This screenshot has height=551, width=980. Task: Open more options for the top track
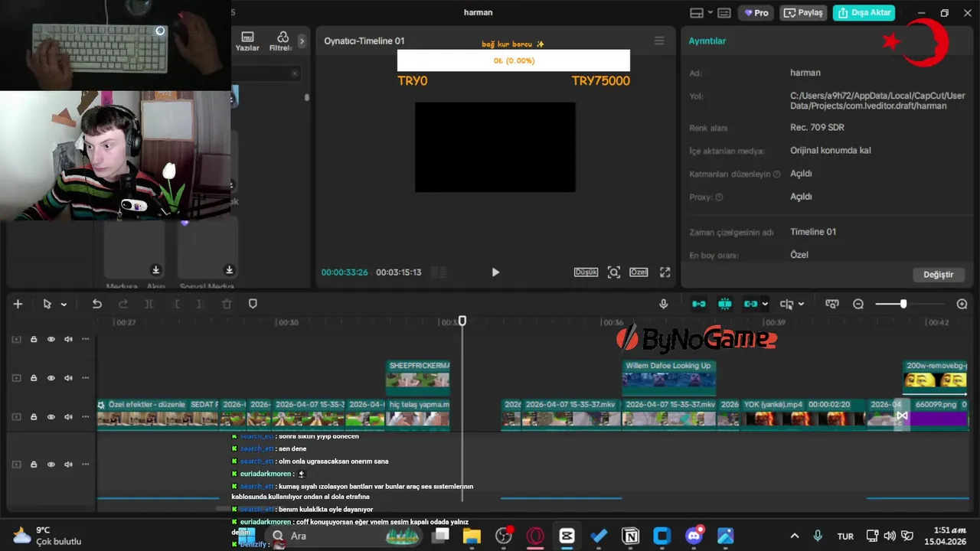(86, 339)
